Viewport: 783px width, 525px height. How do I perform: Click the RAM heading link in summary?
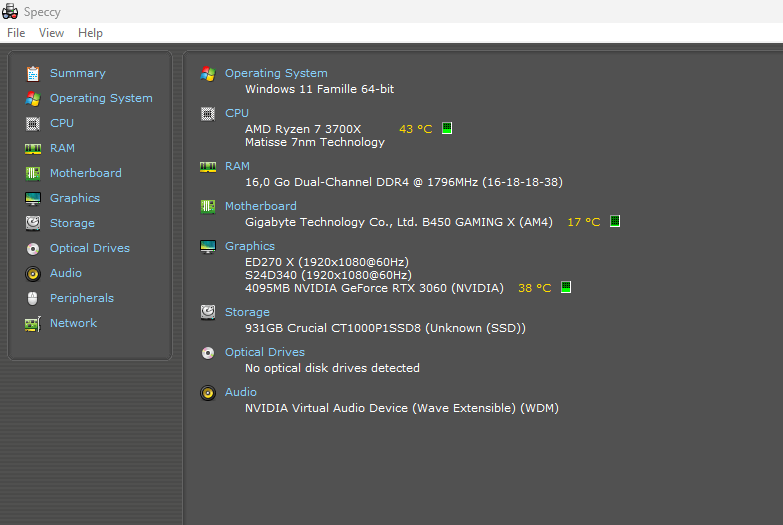(x=237, y=166)
